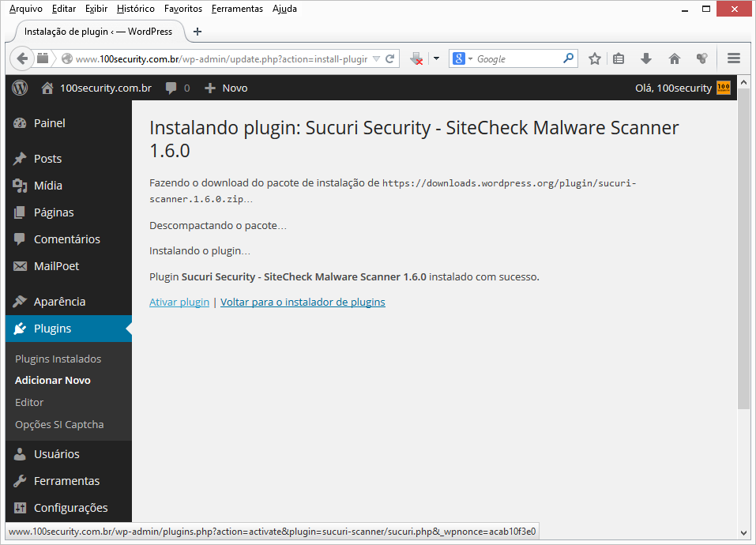
Task: Click the Novo add-new item
Action: (226, 88)
